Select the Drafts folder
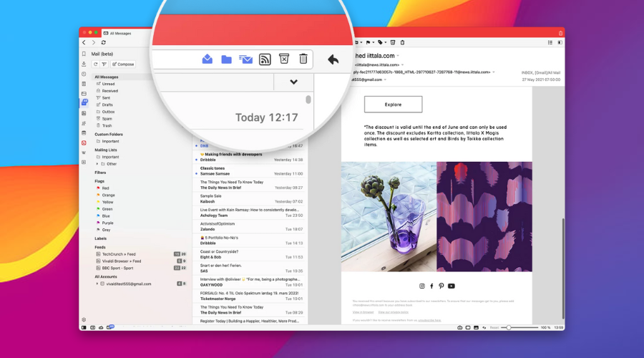Image resolution: width=644 pixels, height=358 pixels. [x=107, y=105]
